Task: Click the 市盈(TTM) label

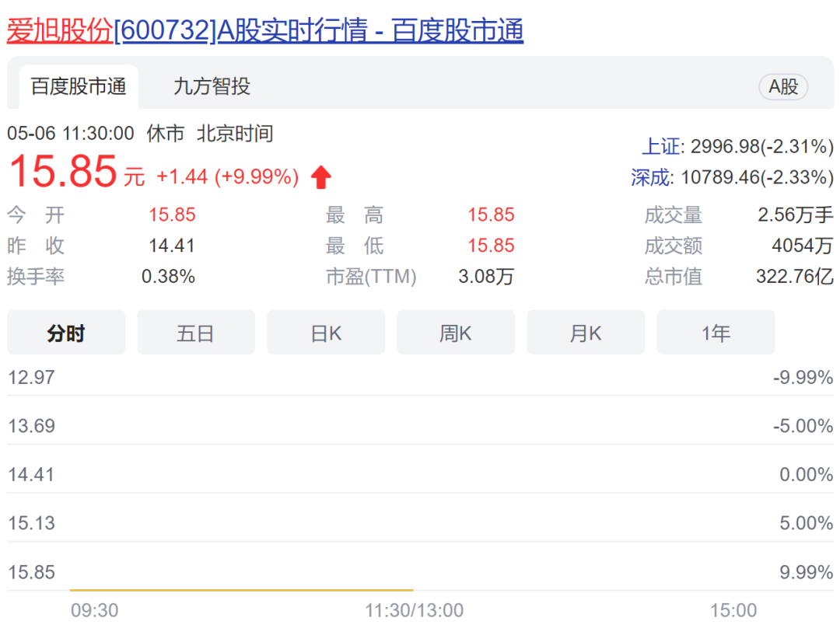Action: (371, 277)
